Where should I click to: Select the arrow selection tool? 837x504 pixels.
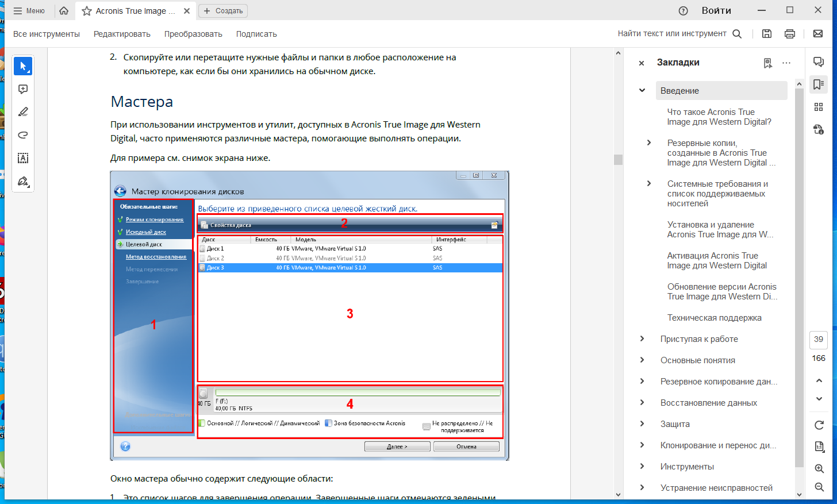(23, 66)
